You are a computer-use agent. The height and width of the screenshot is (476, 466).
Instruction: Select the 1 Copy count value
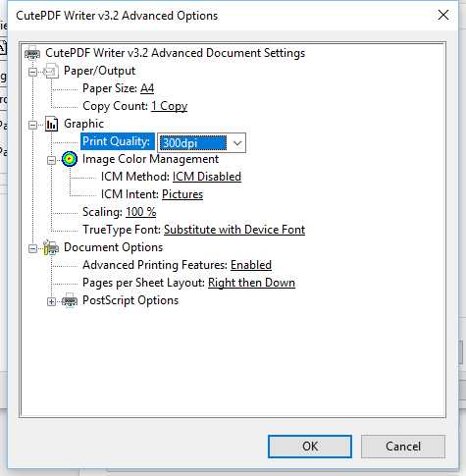click(x=169, y=106)
